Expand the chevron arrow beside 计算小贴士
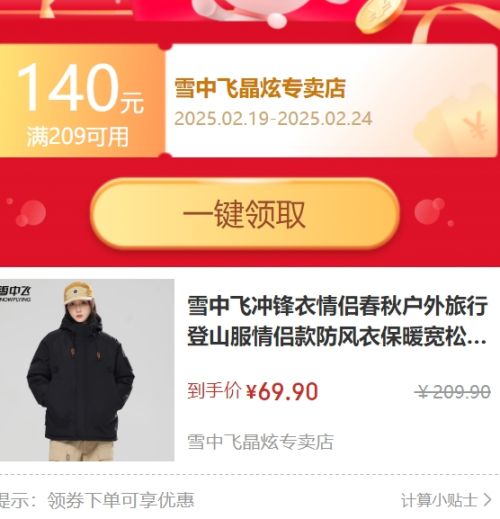This screenshot has height=519, width=500. [488, 500]
